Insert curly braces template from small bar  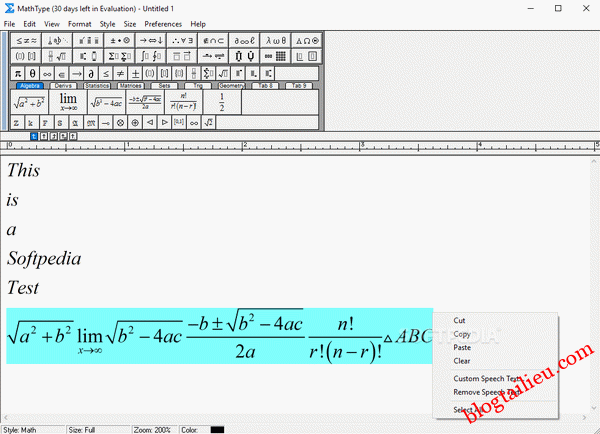179,73
